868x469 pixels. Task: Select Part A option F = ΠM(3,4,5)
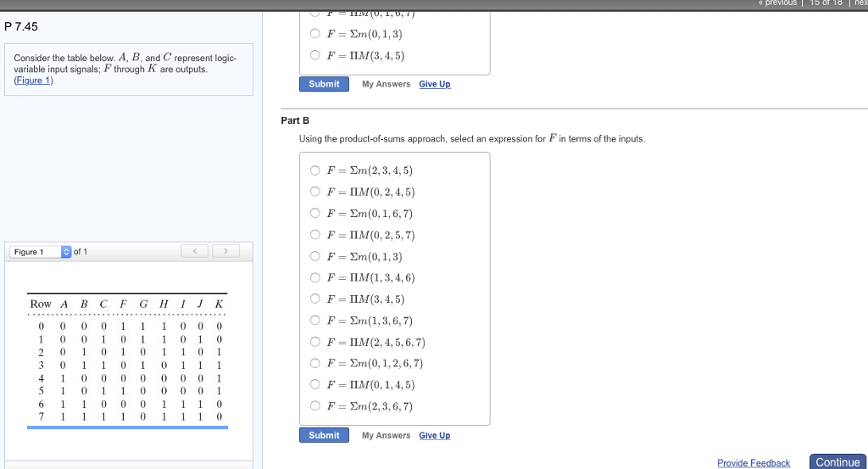coord(314,56)
